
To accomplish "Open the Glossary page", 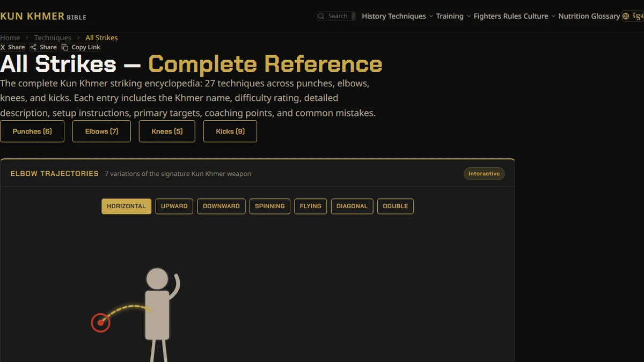I will tap(605, 16).
